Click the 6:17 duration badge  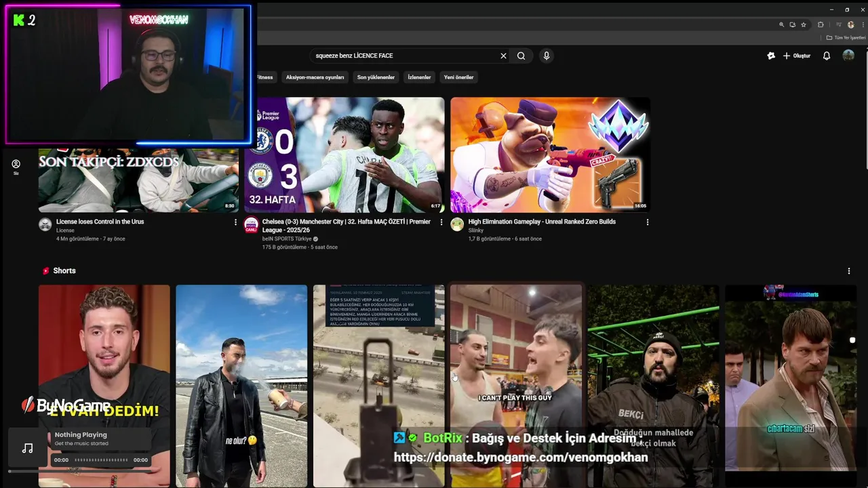pyautogui.click(x=435, y=206)
